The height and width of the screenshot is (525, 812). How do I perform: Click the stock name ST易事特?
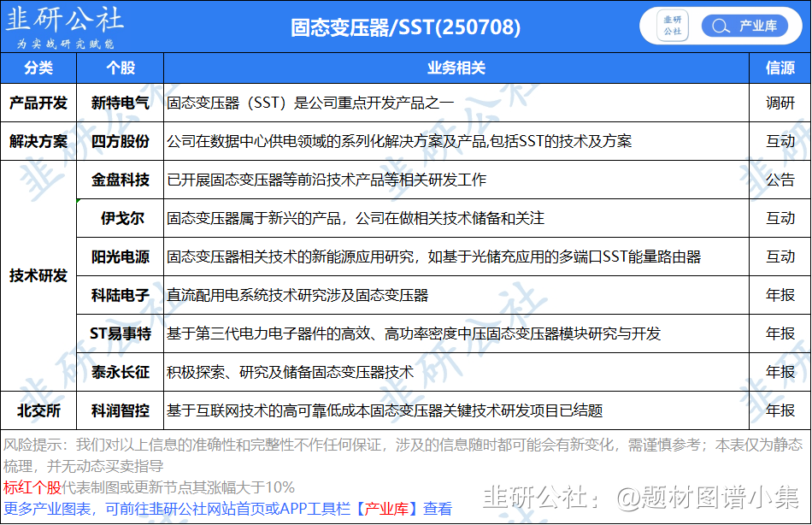pyautogui.click(x=121, y=333)
